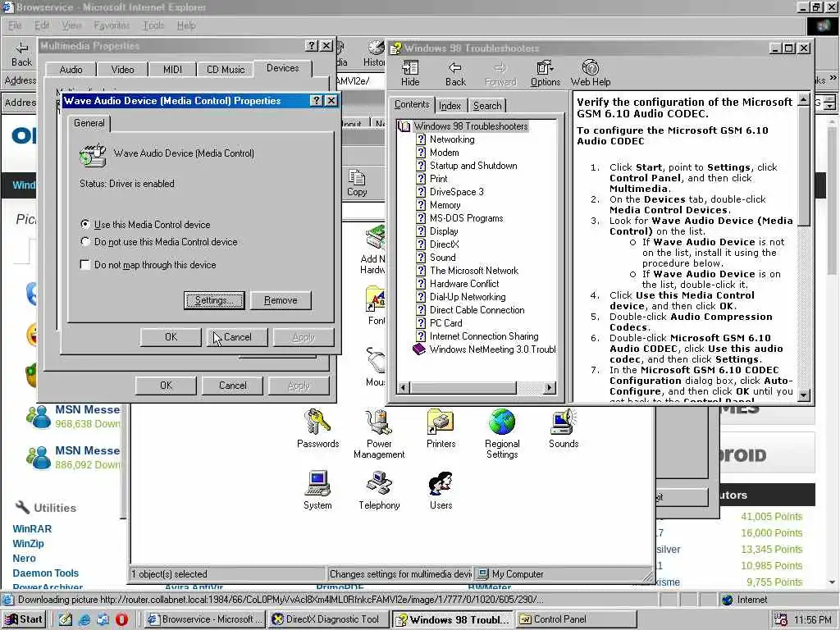The height and width of the screenshot is (630, 840).
Task: Click the first MSN Messenger download icon
Action: pyautogui.click(x=39, y=418)
